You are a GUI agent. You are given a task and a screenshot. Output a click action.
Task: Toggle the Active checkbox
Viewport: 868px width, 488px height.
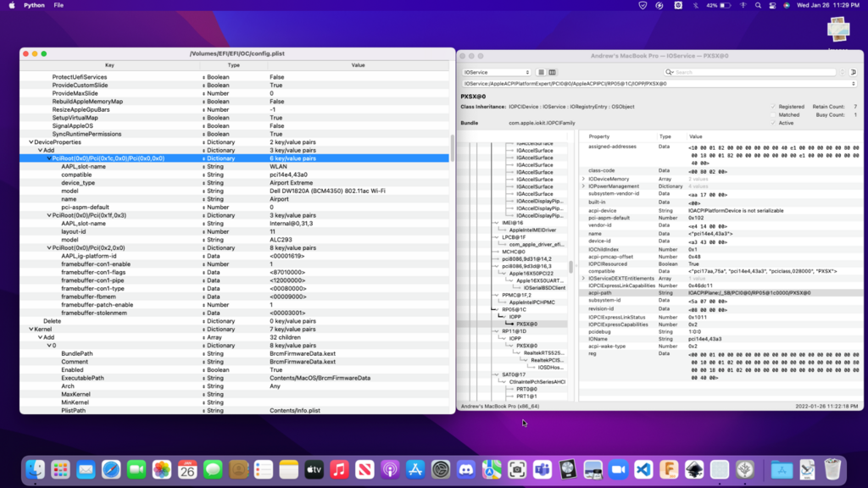[774, 123]
